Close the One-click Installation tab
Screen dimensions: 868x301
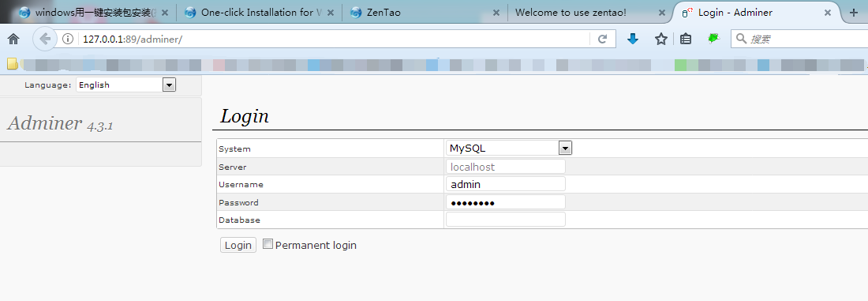point(331,12)
